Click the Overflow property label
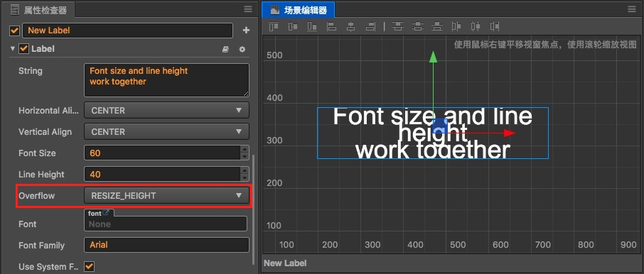Screen dimensions: 644x274 [x=36, y=196]
